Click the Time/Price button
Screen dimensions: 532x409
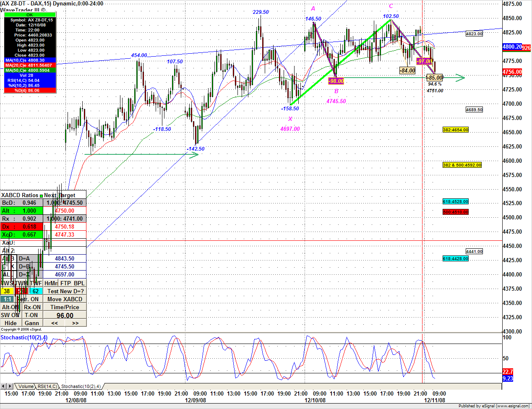pyautogui.click(x=65, y=307)
